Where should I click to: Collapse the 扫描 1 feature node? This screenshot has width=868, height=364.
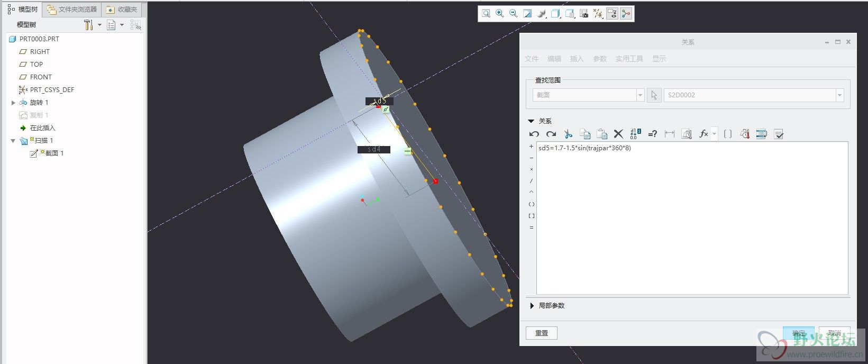point(13,141)
